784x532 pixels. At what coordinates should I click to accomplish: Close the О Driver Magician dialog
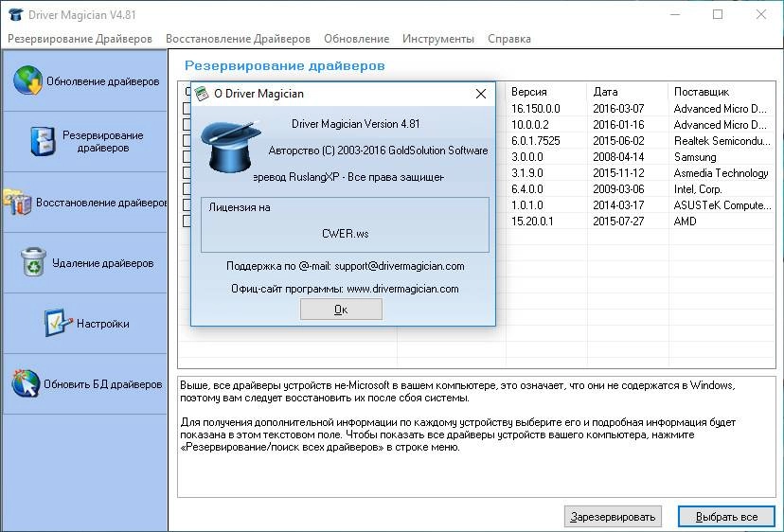pos(480,94)
